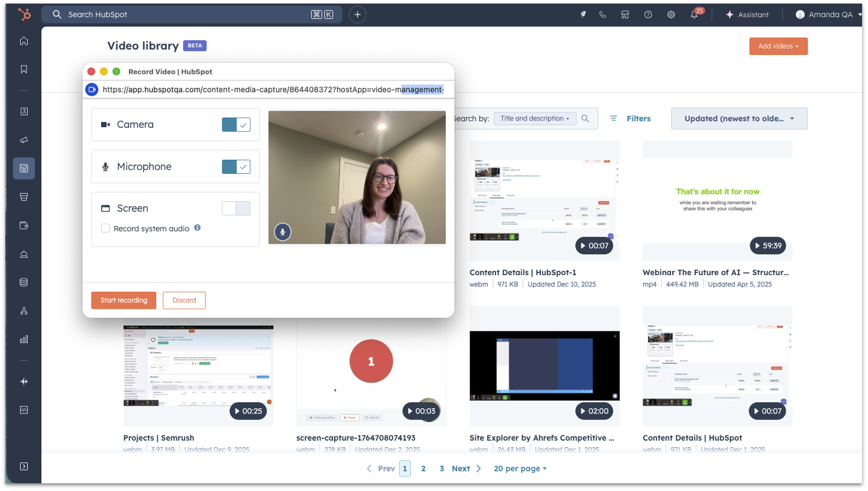Open the calling phone icon

603,15
